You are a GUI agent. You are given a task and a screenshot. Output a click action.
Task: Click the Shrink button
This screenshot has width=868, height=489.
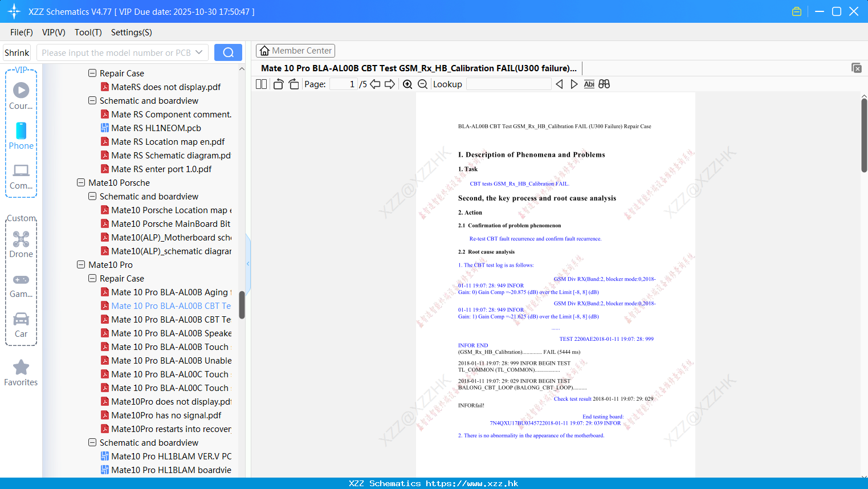[17, 52]
